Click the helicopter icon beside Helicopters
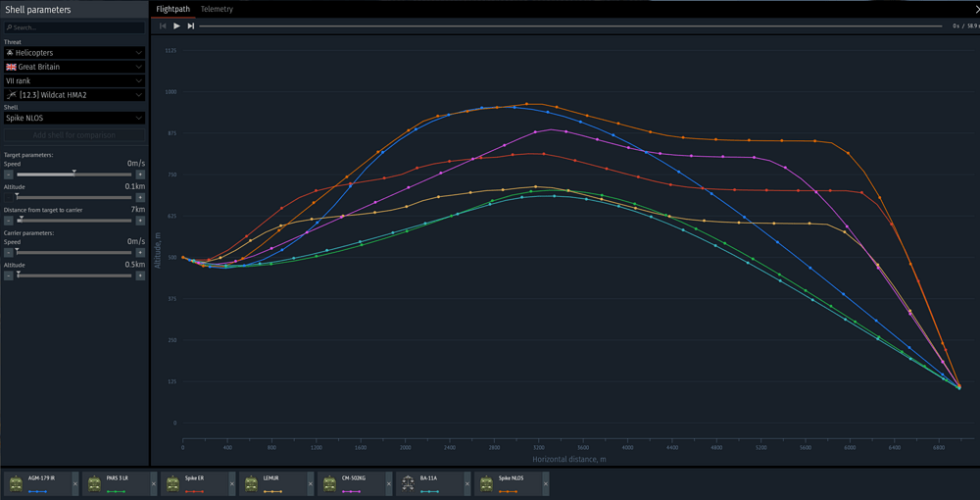The width and height of the screenshot is (980, 500). click(x=10, y=53)
